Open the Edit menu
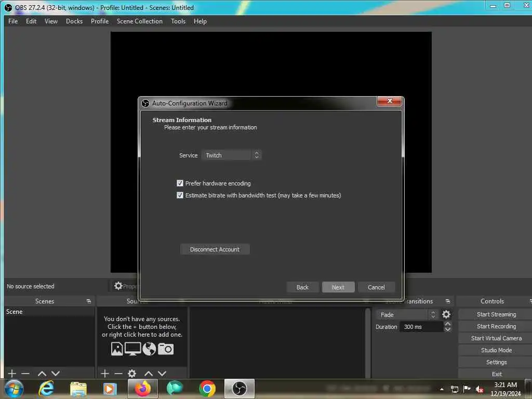Image resolution: width=532 pixels, height=399 pixels. pyautogui.click(x=31, y=21)
